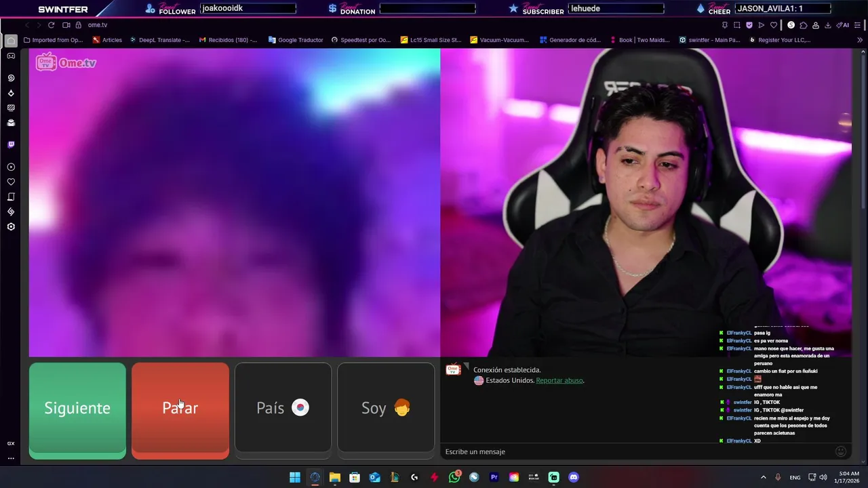
Task: Click the camera indicator icon in address bar
Action: 66,25
